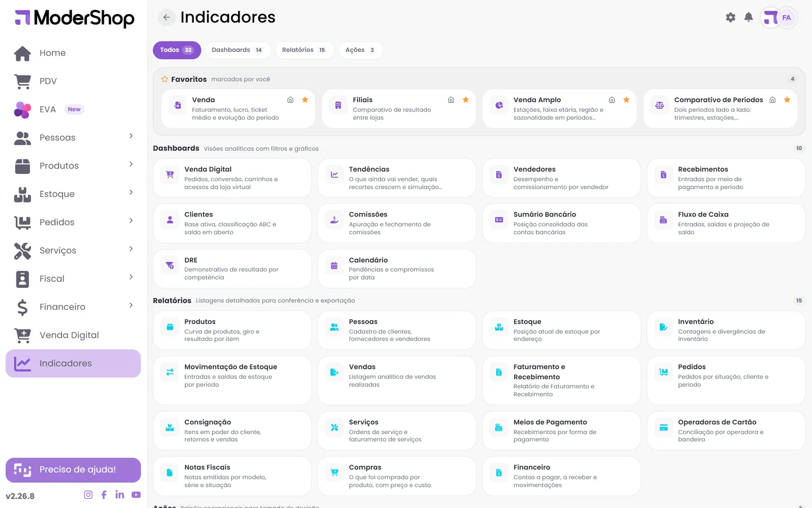Viewport: 812px width, 508px height.
Task: Toggle home pin on Venda card
Action: pos(290,100)
